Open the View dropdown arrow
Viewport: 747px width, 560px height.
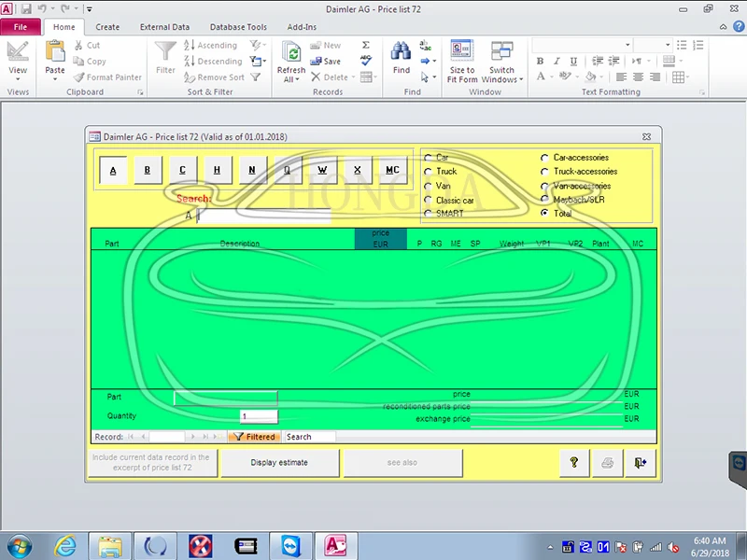click(18, 79)
